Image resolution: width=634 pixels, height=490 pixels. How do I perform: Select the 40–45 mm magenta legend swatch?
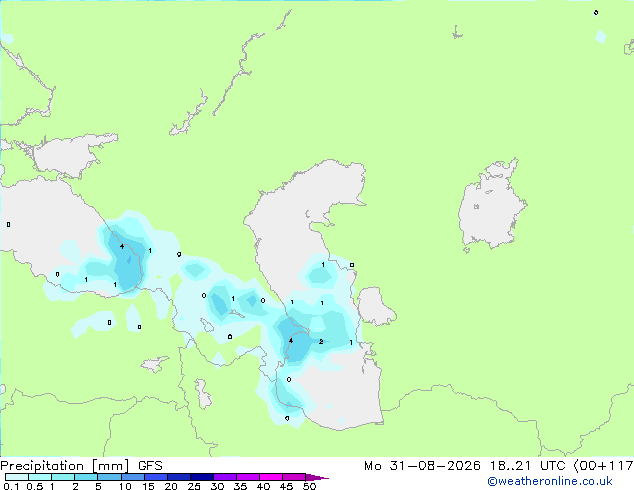271,477
